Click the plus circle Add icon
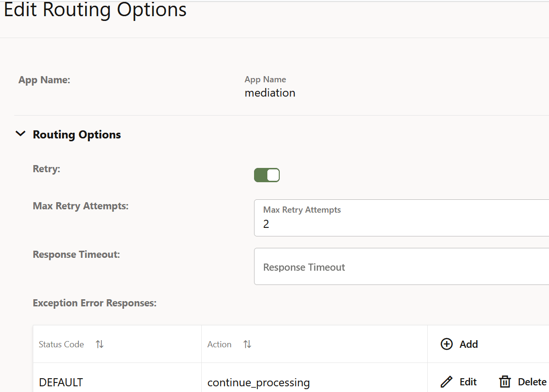The width and height of the screenshot is (549, 392). point(446,344)
